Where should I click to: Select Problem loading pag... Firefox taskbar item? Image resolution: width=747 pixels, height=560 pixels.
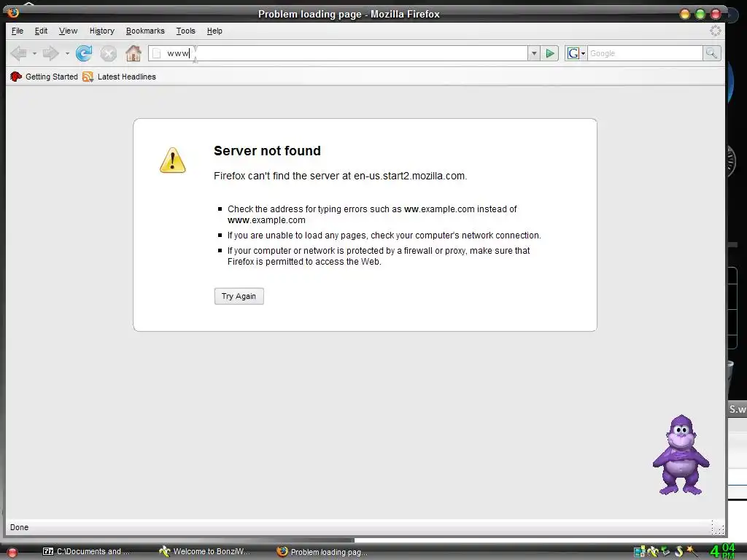[x=322, y=552]
